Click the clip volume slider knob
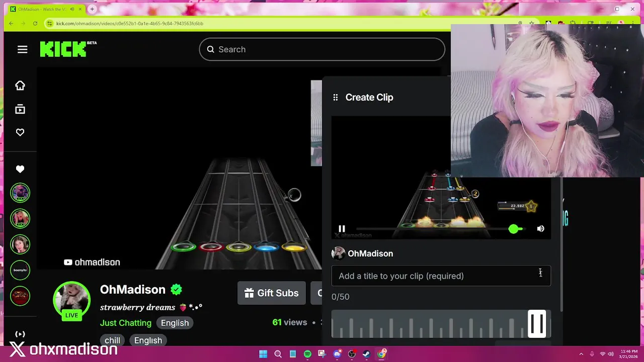 point(513,229)
